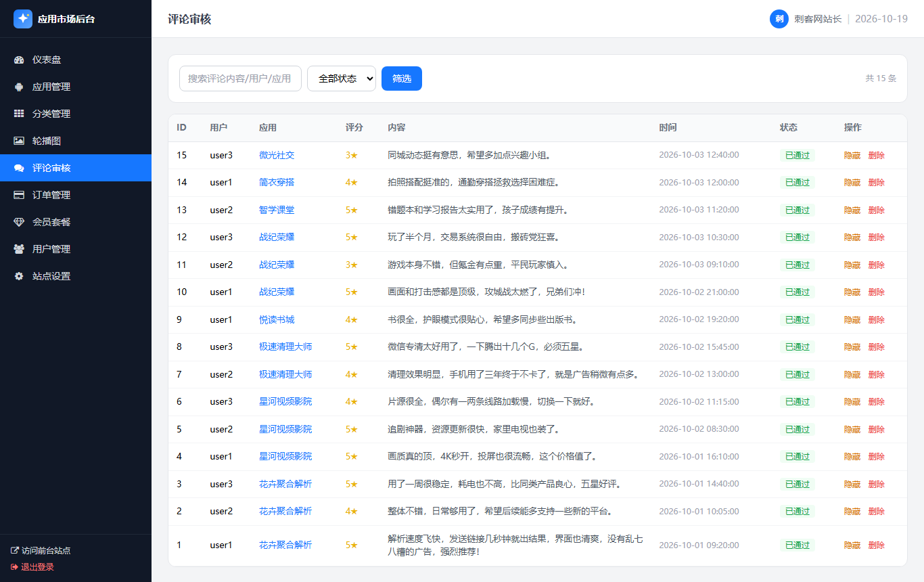Open 战纪荣耀 link in row 12
This screenshot has width=924, height=582.
point(277,237)
